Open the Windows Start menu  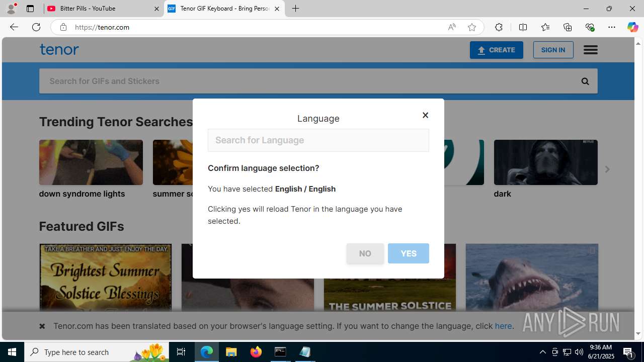[x=12, y=352]
